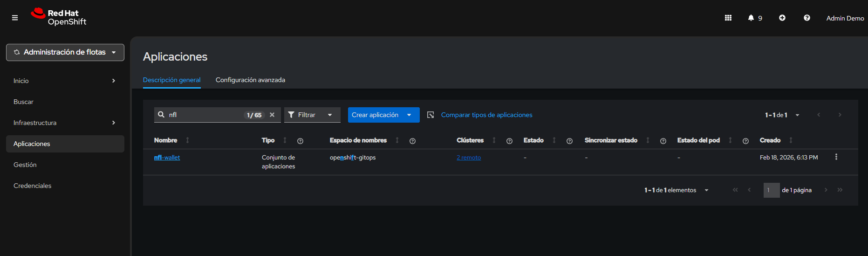This screenshot has height=256, width=868.
Task: Show help for Clústeres column
Action: [x=509, y=141]
